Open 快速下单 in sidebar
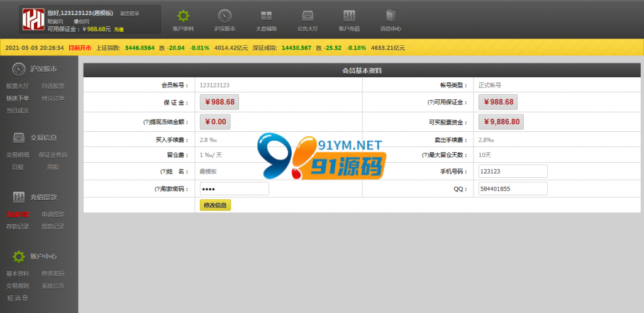Viewport: 644px width, 313px height. [x=18, y=99]
